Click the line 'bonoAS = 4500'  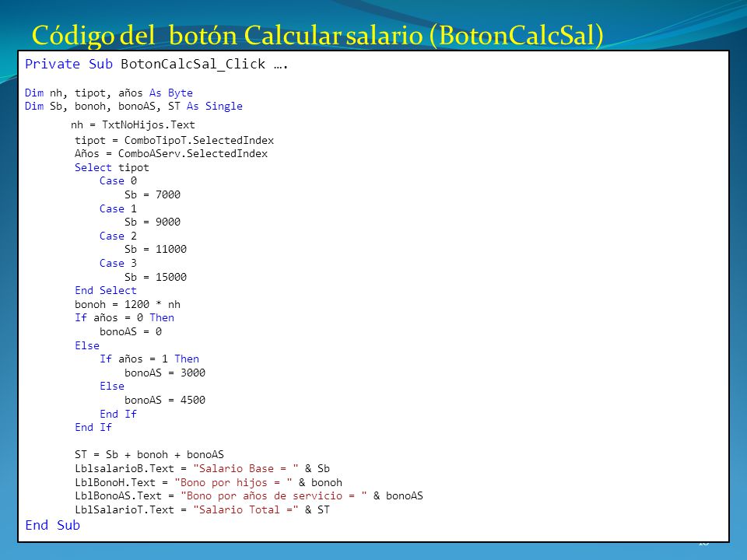[165, 400]
